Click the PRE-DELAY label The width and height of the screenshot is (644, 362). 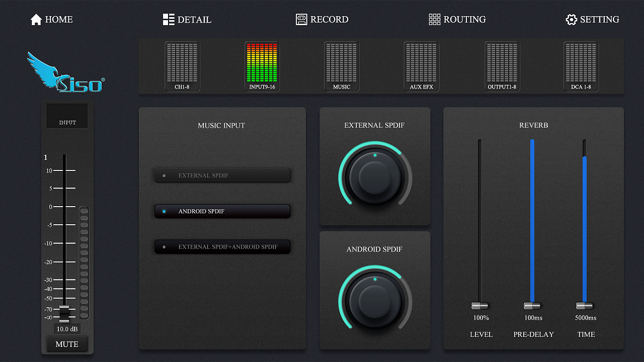point(534,334)
